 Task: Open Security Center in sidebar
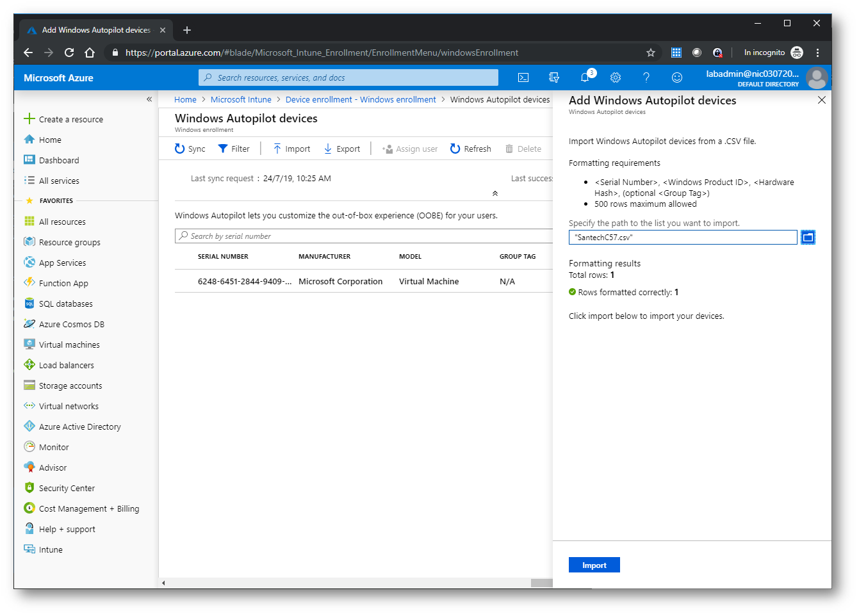point(60,488)
